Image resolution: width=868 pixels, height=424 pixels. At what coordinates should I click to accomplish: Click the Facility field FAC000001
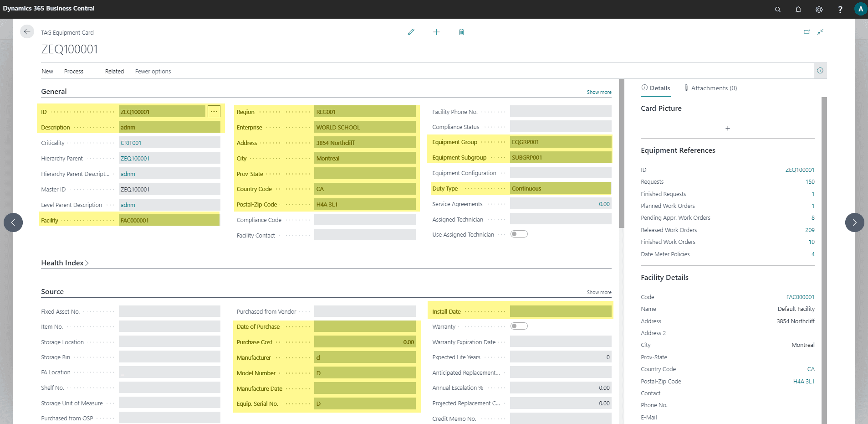[x=169, y=220]
